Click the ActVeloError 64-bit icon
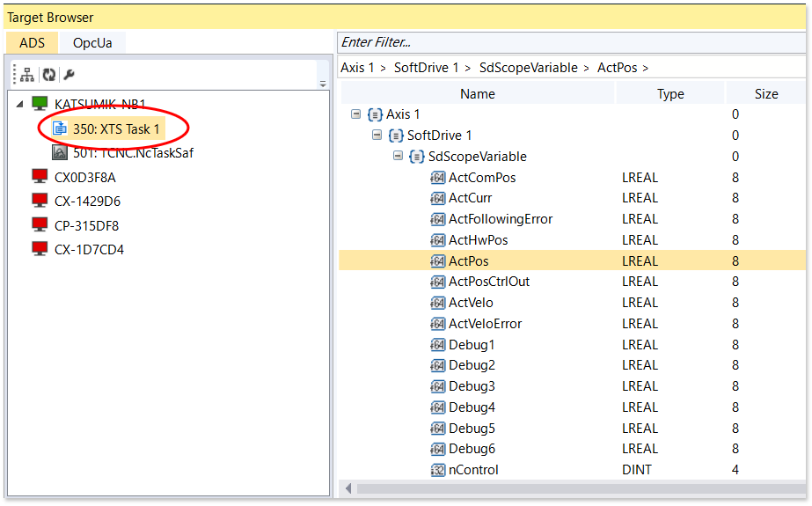Screen dimensions: 812x506 click(x=437, y=324)
